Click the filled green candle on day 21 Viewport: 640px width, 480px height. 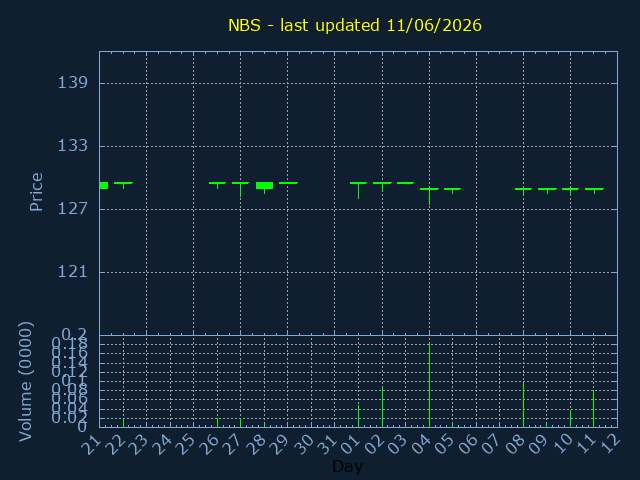(104, 186)
